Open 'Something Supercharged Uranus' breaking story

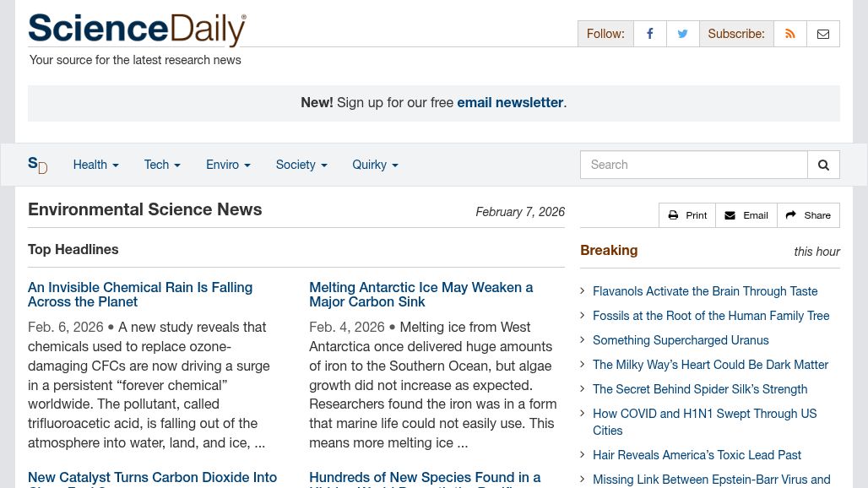681,340
